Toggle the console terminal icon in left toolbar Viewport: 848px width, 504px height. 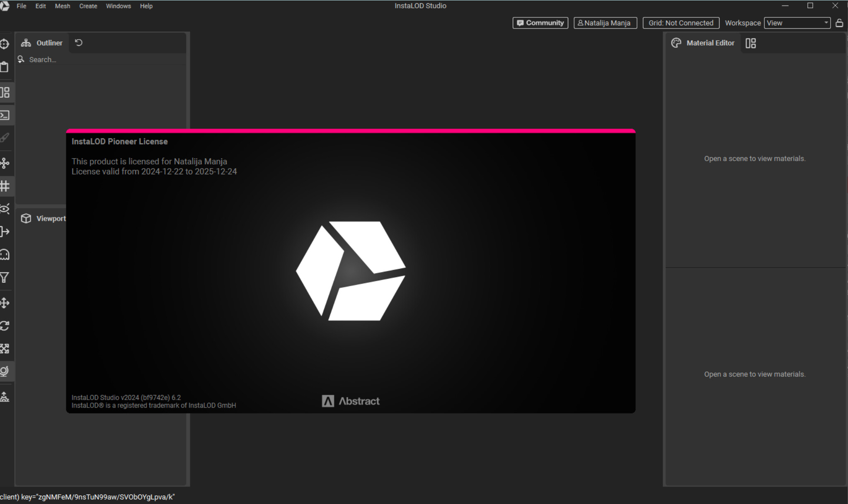pos(5,115)
